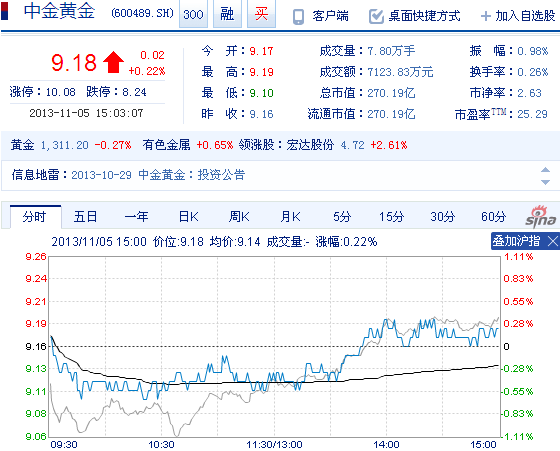Viewport: 560px width, 451px height.
Task: Switch to the 15分 tab
Action: [391, 217]
